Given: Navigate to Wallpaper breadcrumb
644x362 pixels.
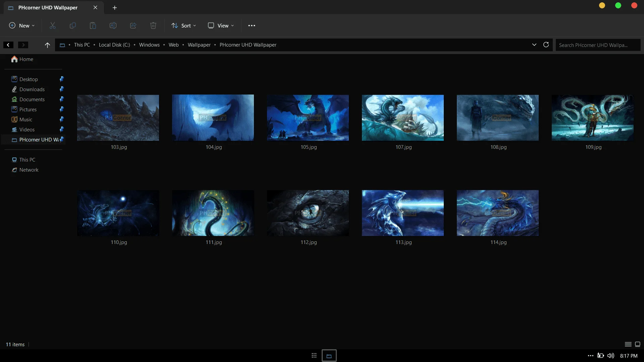Looking at the screenshot, I should click(199, 45).
